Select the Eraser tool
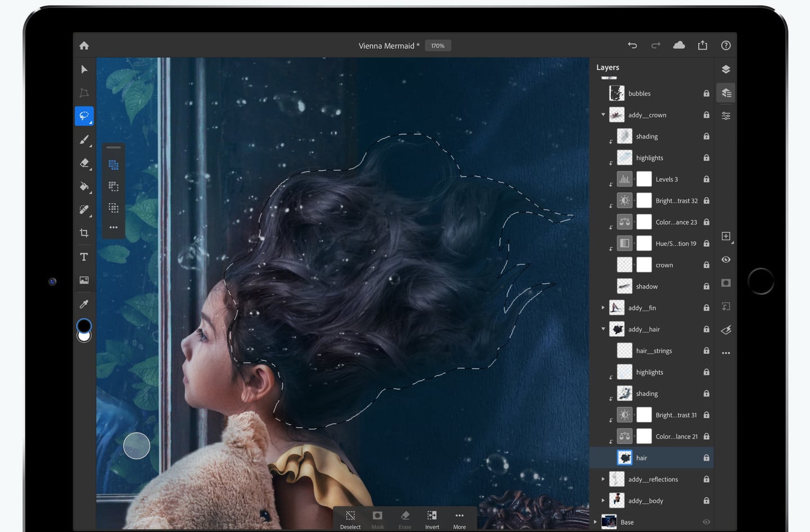This screenshot has width=810, height=532. 84,163
